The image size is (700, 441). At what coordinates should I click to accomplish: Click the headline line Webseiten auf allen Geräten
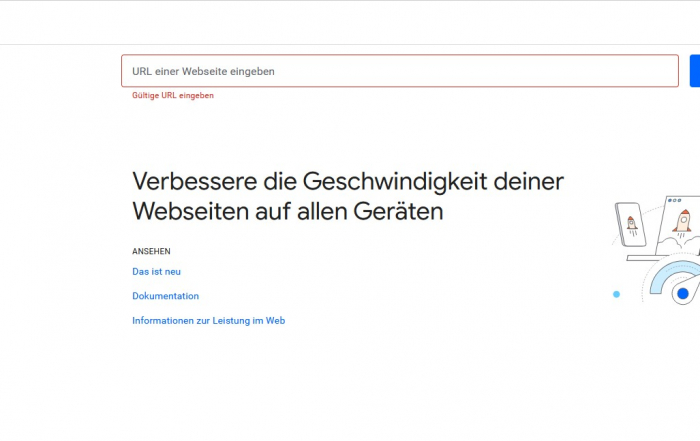pyautogui.click(x=287, y=212)
